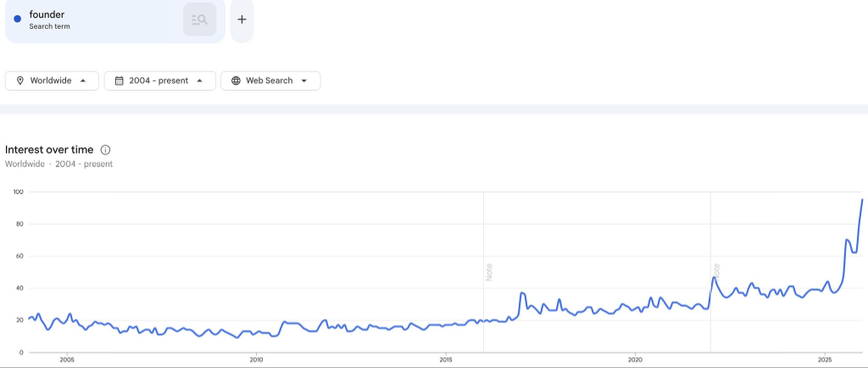The image size is (868, 368).
Task: Click the 2020 label on the x-axis
Action: pyautogui.click(x=635, y=360)
